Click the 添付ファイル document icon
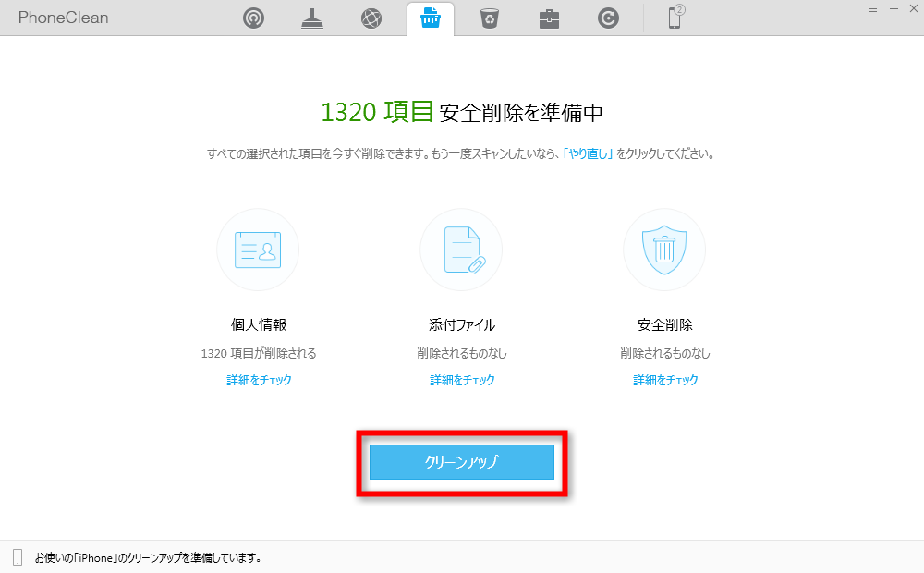 (x=461, y=250)
